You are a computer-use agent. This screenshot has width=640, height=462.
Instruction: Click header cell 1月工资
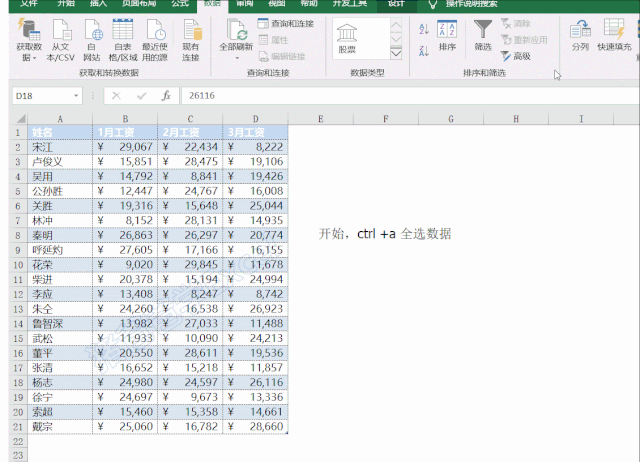[125, 132]
